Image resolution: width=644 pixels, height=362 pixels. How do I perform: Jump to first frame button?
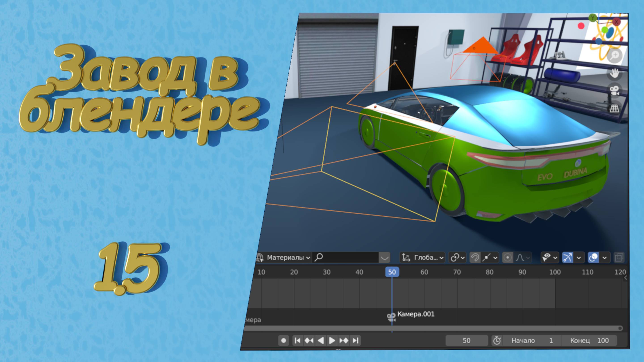297,341
